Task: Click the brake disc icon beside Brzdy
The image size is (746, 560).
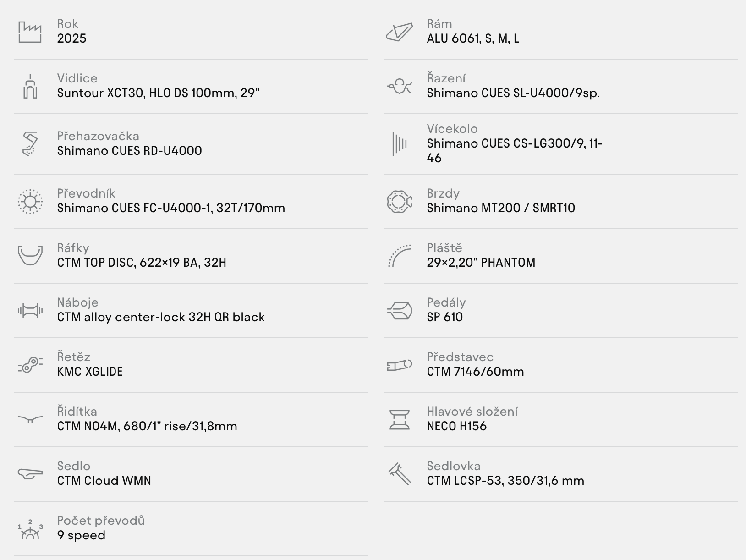Action: coord(400,201)
